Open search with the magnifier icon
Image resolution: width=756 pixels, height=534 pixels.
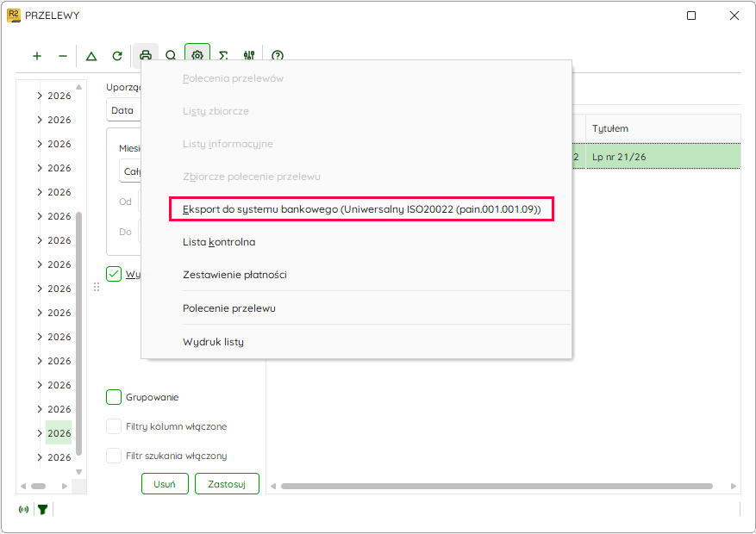click(171, 55)
